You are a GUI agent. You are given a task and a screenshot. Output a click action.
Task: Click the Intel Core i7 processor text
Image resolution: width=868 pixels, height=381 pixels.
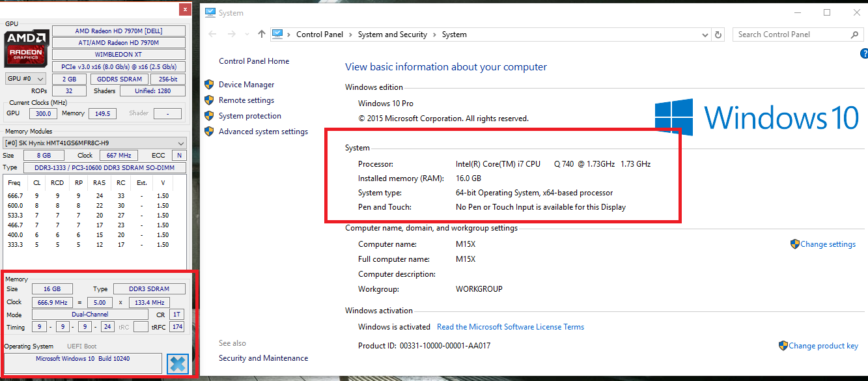(x=553, y=164)
